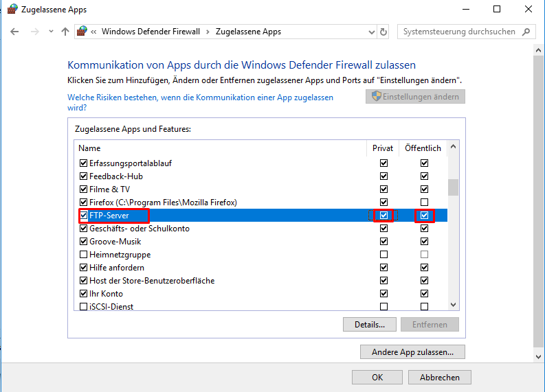Close the Zugelassene Apps window

pyautogui.click(x=529, y=9)
